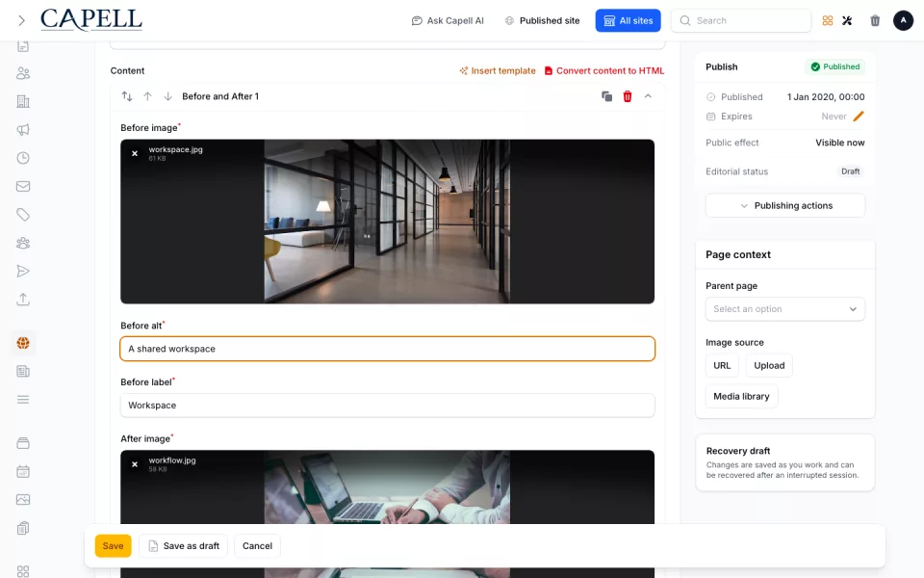924x578 pixels.
Task: Open the megaphone sidebar icon
Action: pyautogui.click(x=23, y=130)
